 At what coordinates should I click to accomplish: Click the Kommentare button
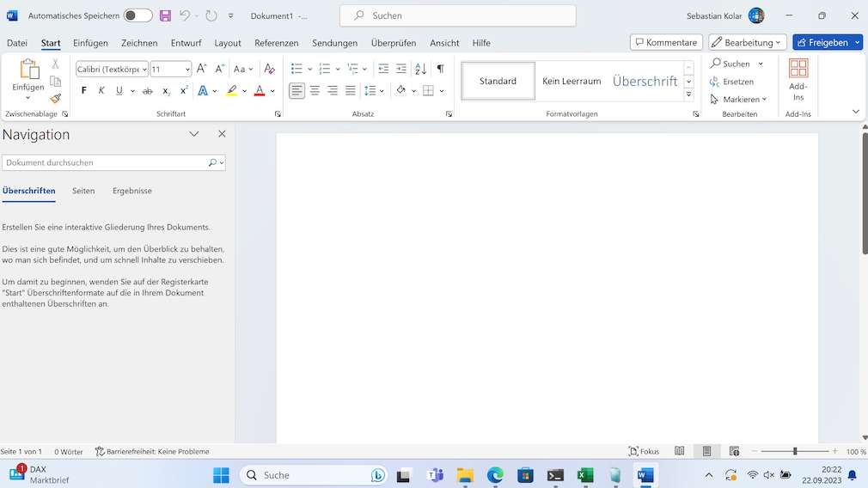(x=666, y=42)
